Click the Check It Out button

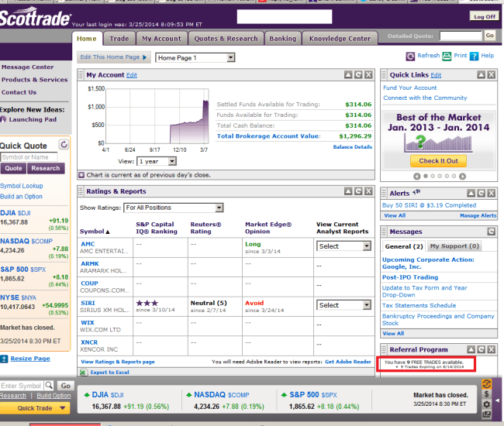[x=438, y=161]
